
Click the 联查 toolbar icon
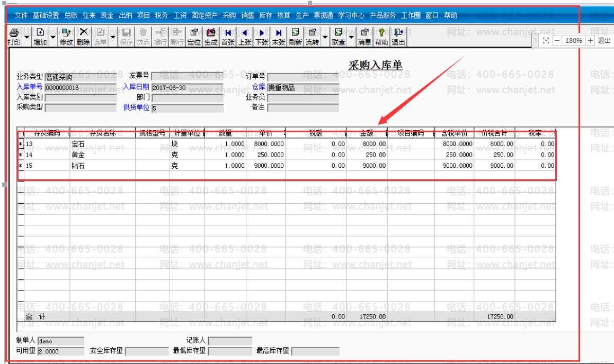pyautogui.click(x=339, y=37)
